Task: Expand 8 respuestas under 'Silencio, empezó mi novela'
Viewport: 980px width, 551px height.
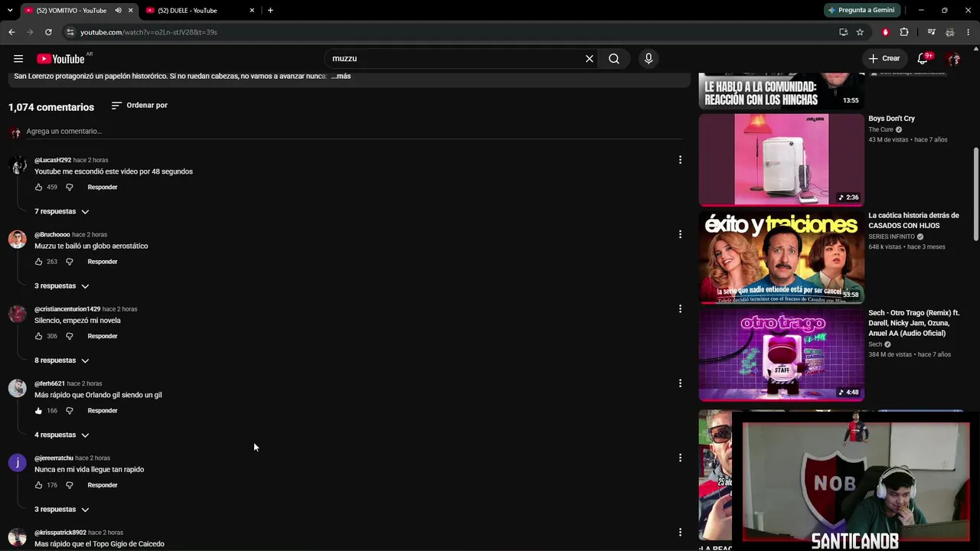Action: click(x=62, y=360)
